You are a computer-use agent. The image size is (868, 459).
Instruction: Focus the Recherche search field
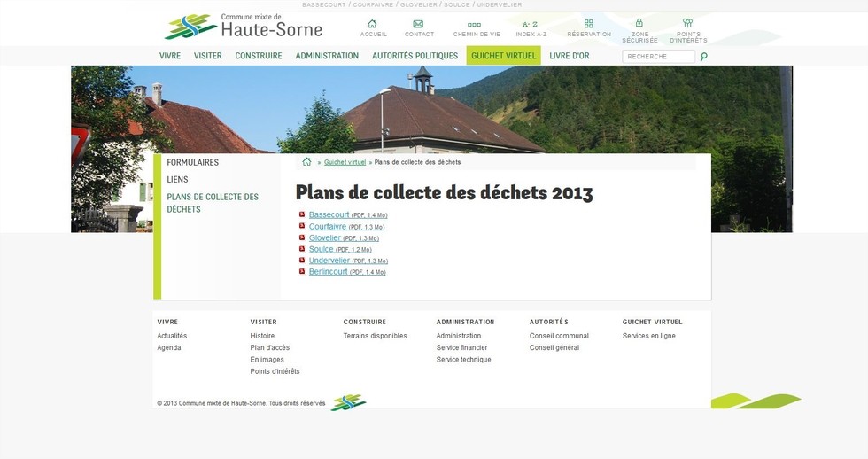[x=658, y=57]
